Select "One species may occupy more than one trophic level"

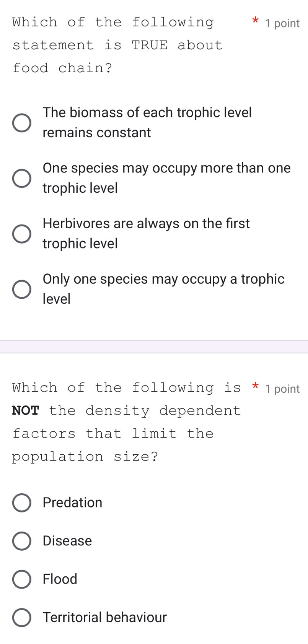[x=22, y=178]
